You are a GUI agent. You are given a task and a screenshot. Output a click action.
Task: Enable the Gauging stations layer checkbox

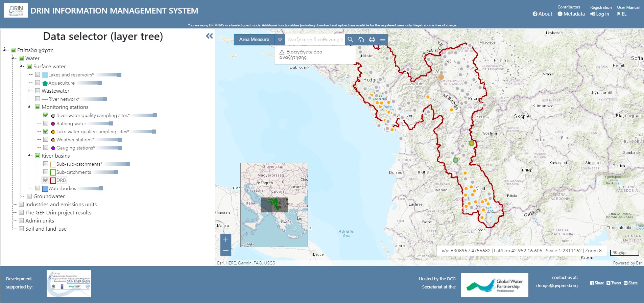(x=46, y=148)
